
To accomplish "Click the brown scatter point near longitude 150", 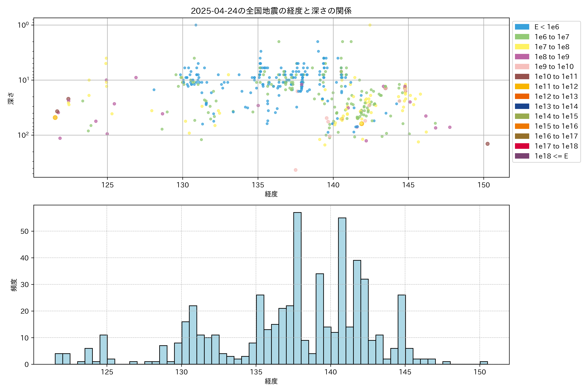I will (488, 144).
